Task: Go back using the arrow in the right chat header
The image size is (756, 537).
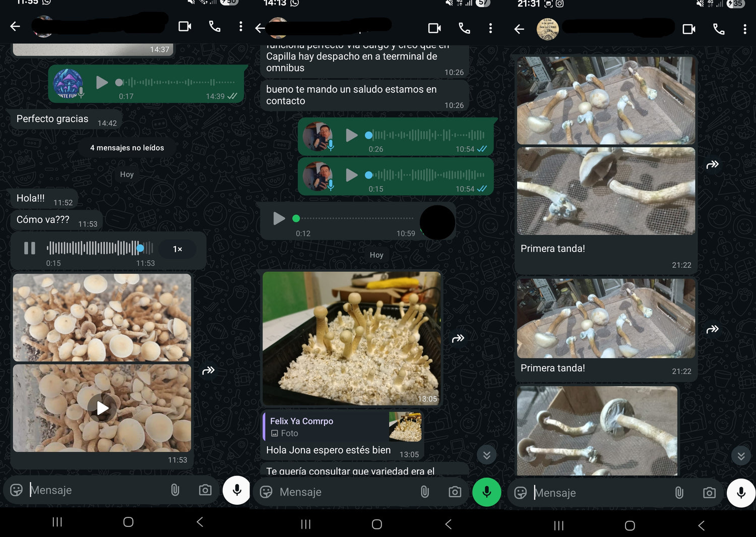Action: point(519,29)
